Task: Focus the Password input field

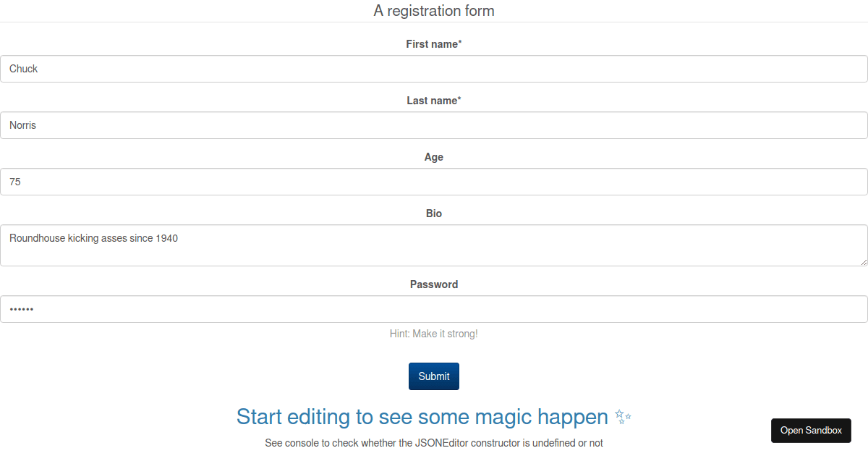Action: [434, 309]
